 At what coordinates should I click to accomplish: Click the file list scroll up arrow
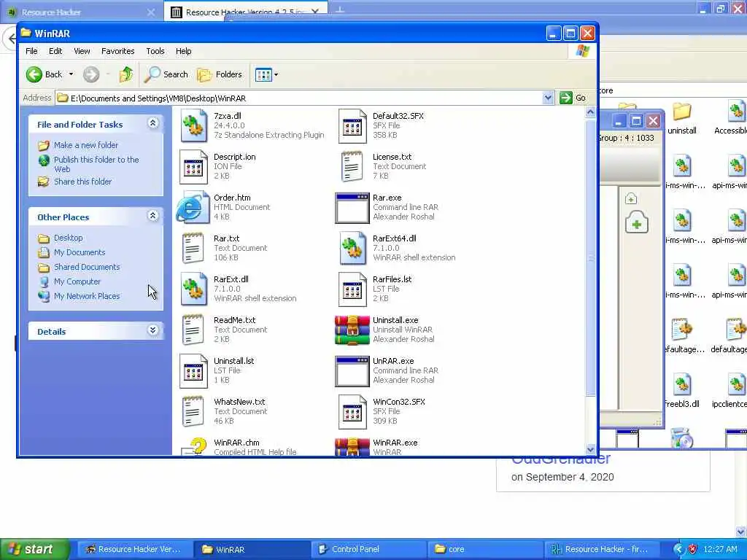(x=591, y=112)
